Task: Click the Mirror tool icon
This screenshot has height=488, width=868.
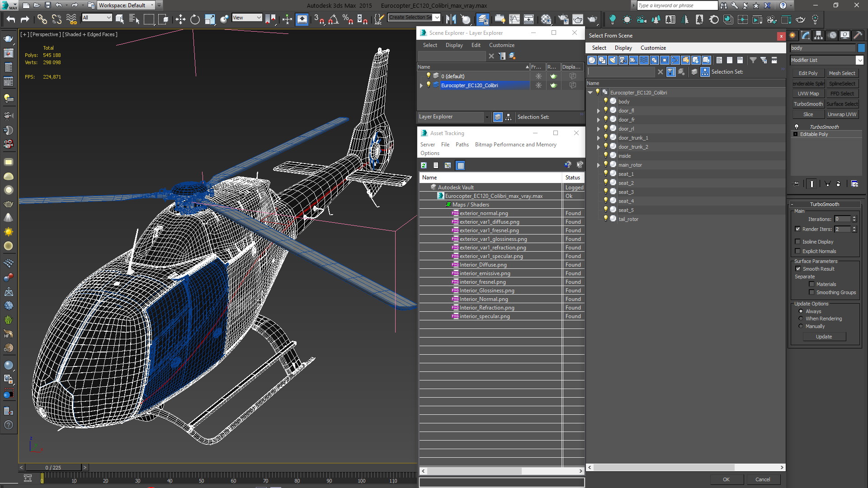Action: tap(451, 19)
